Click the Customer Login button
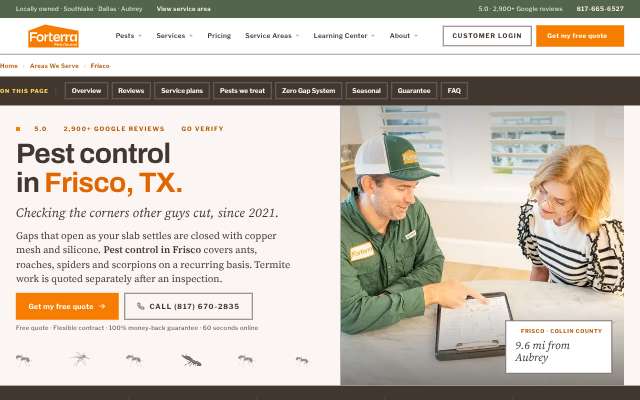Viewport: 640px width, 400px height. coord(487,36)
